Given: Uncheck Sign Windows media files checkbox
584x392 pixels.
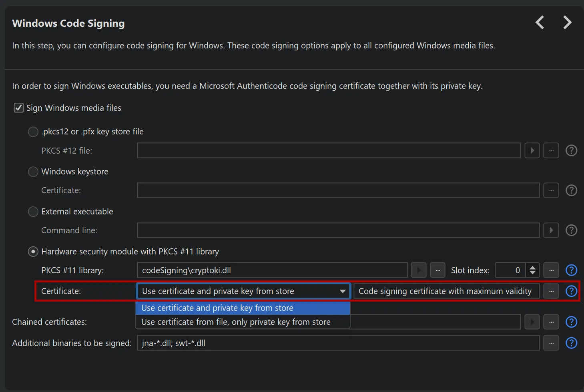Looking at the screenshot, I should pos(19,108).
